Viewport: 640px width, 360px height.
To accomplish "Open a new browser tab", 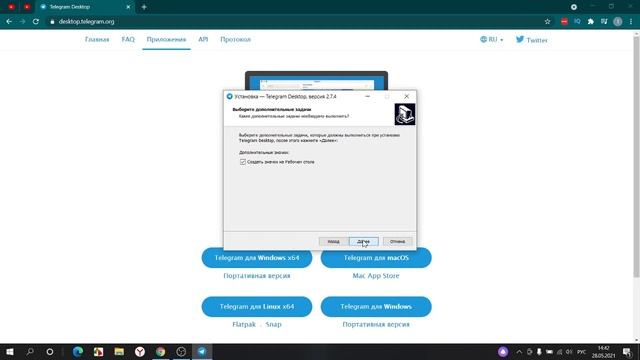I will tap(144, 7).
